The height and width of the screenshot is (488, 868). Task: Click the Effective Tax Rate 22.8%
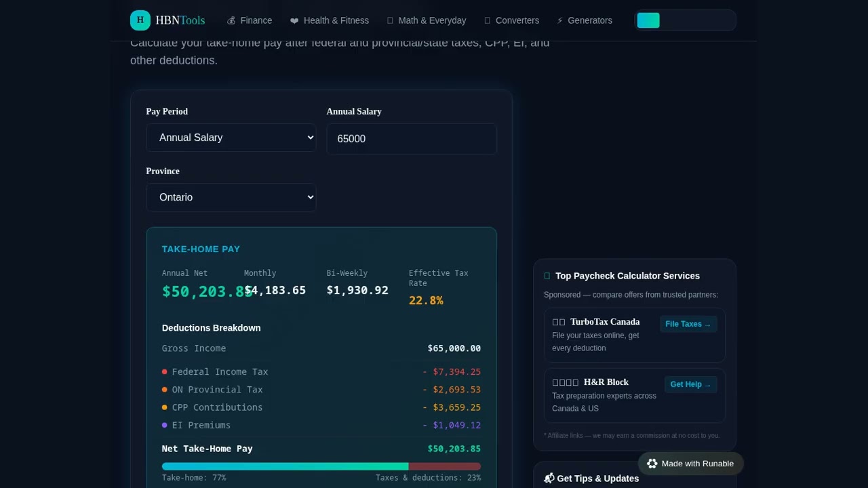tap(426, 300)
